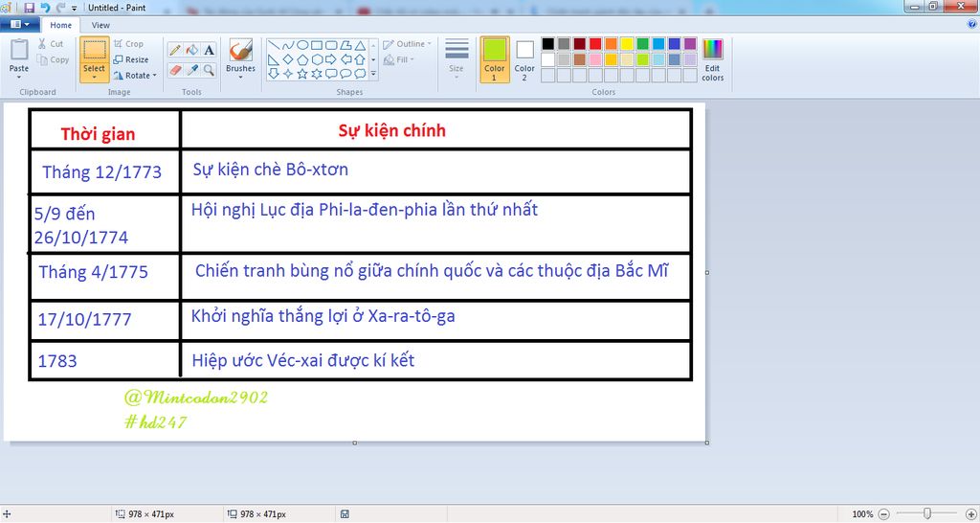The height and width of the screenshot is (523, 980).
Task: Choose the Six-point star shape
Action: [317, 74]
